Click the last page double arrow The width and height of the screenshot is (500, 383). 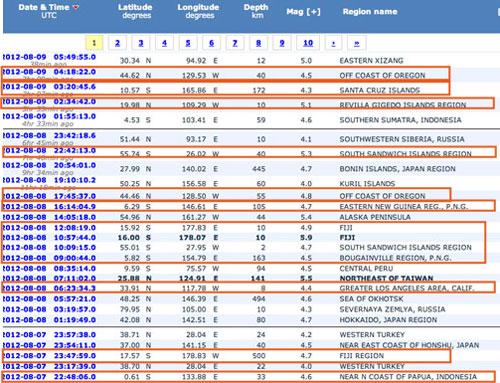click(x=357, y=43)
